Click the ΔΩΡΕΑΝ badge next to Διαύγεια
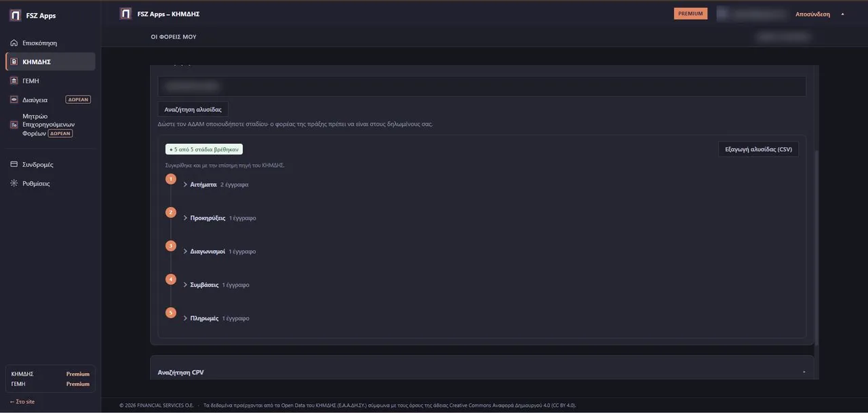Image resolution: width=868 pixels, height=413 pixels. pyautogui.click(x=78, y=100)
